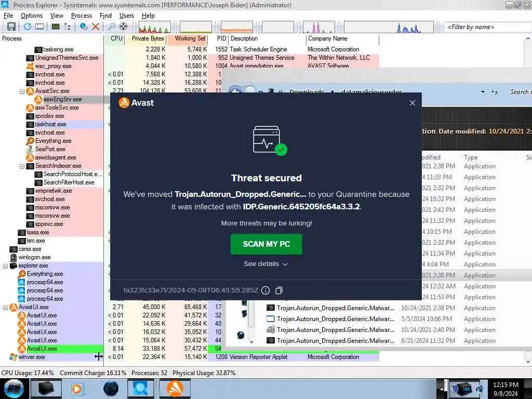Screen dimensions: 532x399
Task: Sort by the Working Set column header
Action: [x=187, y=38]
